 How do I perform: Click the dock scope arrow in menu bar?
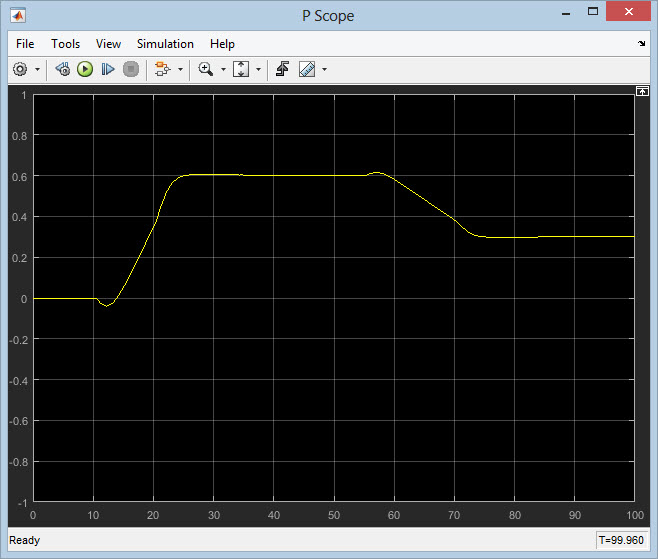[642, 43]
